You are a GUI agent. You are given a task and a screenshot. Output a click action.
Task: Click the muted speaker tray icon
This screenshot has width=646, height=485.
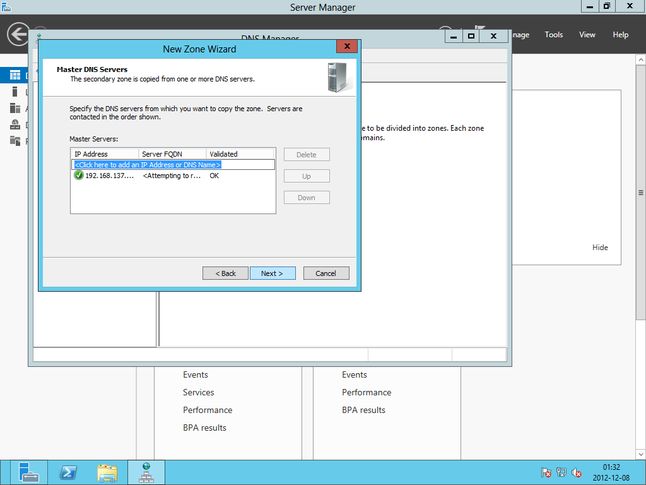click(576, 473)
